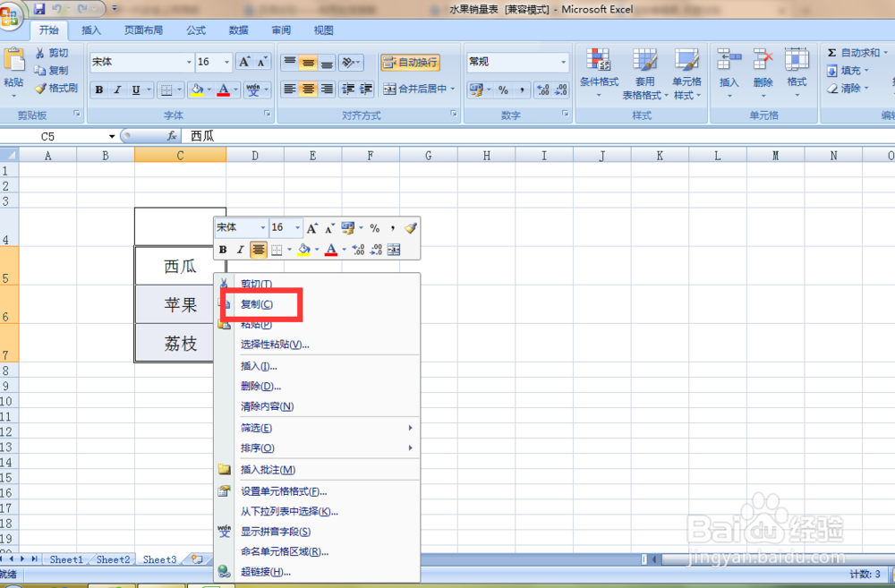Viewport: 895px width, 588px height.
Task: Open mini toolbar font name dropdown
Action: pyautogui.click(x=263, y=228)
